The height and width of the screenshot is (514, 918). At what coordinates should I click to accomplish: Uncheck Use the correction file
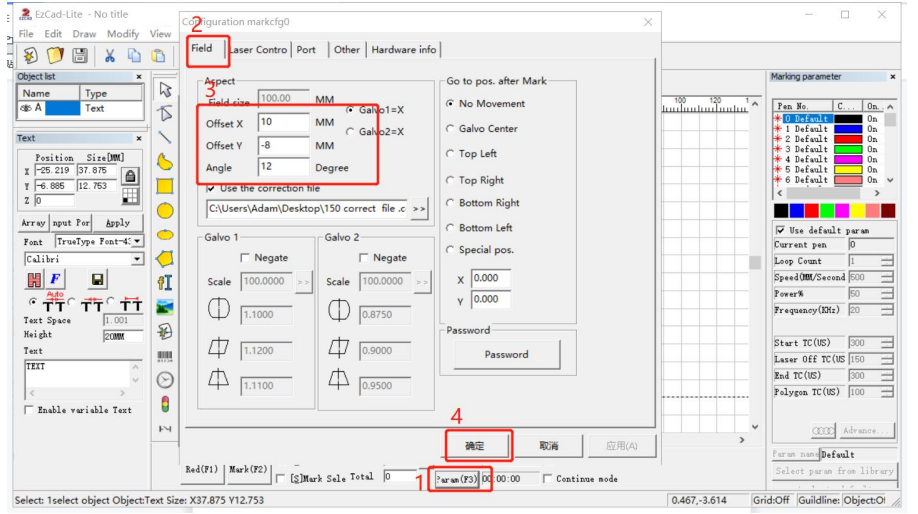[x=211, y=188]
